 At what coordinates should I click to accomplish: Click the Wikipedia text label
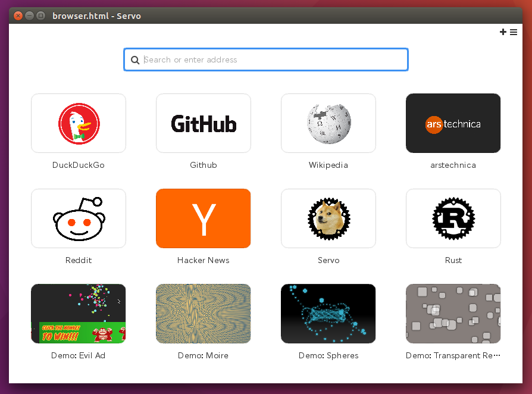click(x=328, y=165)
